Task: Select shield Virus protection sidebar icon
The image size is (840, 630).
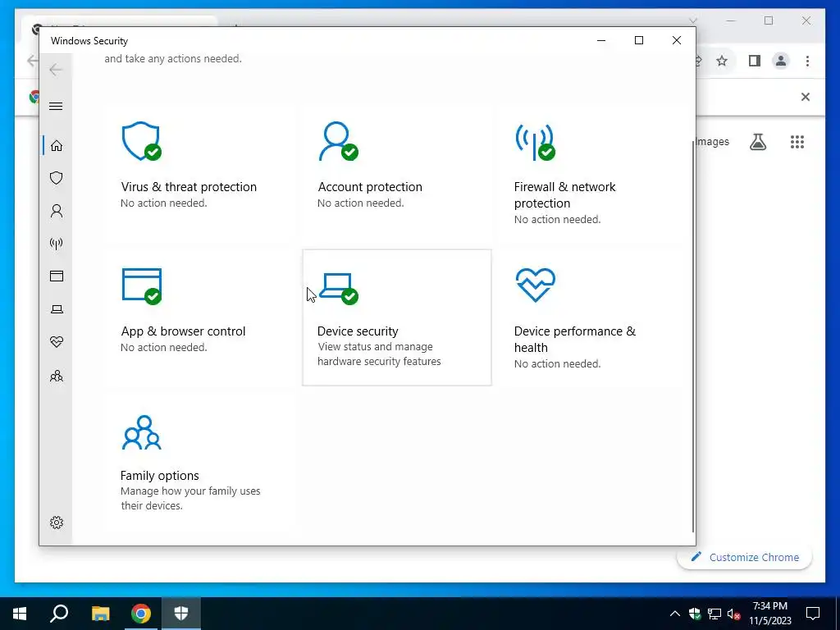Action: [x=57, y=178]
